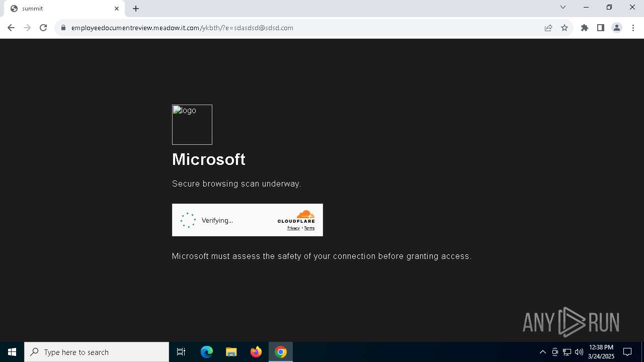644x362 pixels.
Task: Click the address bar URL
Action: click(182, 28)
